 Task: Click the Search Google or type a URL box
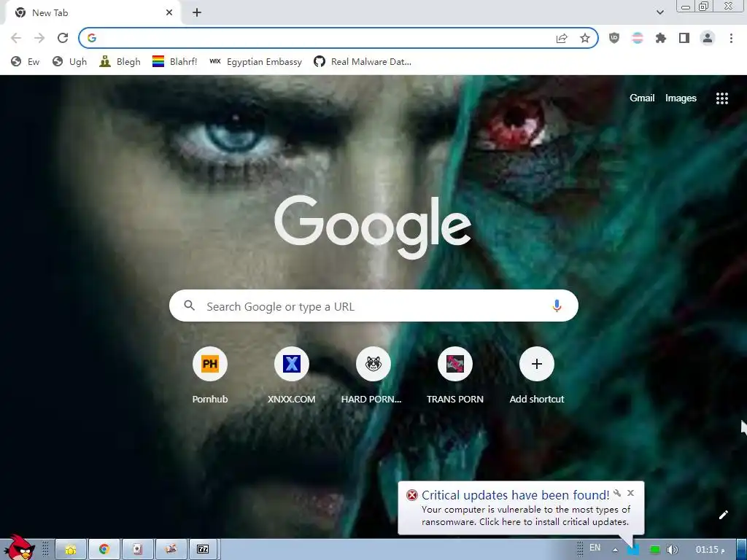click(x=373, y=306)
